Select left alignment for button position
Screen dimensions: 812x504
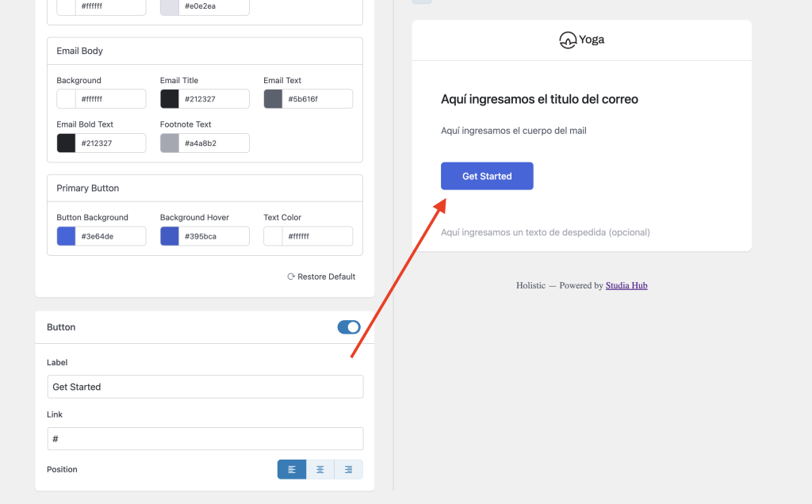coord(292,470)
